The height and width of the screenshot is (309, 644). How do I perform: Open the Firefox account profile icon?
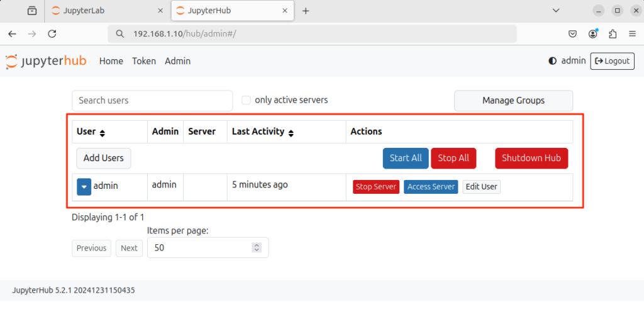click(592, 33)
